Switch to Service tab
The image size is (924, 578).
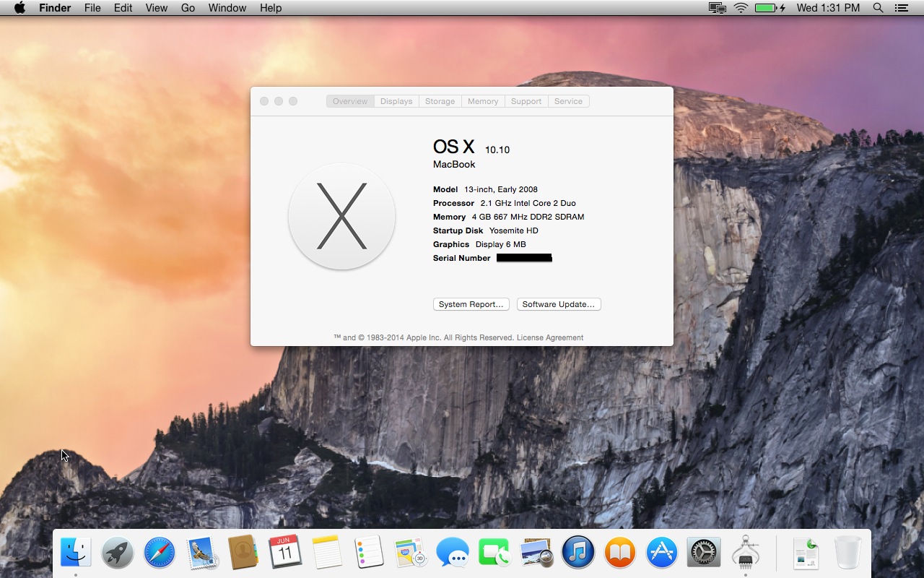click(568, 101)
